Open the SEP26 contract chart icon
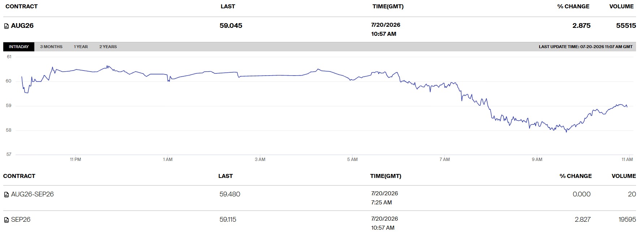Screen dimensions: 644x234 click(x=6, y=220)
